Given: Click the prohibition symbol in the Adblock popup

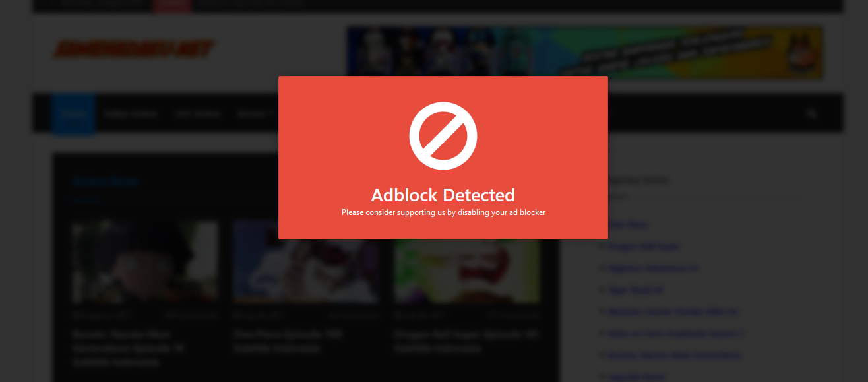Looking at the screenshot, I should coord(443,135).
